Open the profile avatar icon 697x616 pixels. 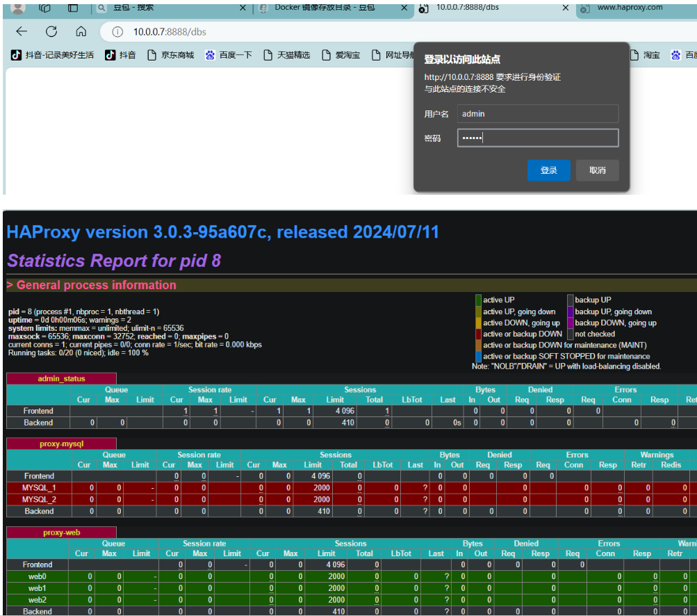coord(18,8)
